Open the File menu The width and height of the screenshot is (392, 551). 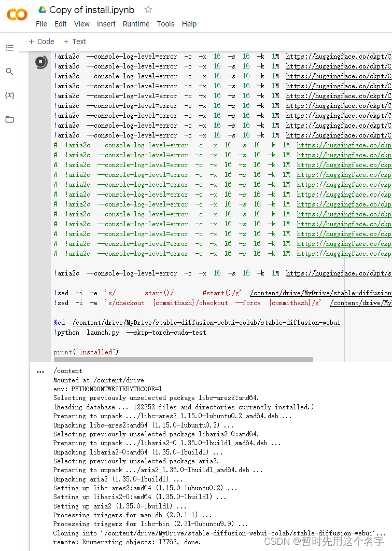[x=41, y=24]
